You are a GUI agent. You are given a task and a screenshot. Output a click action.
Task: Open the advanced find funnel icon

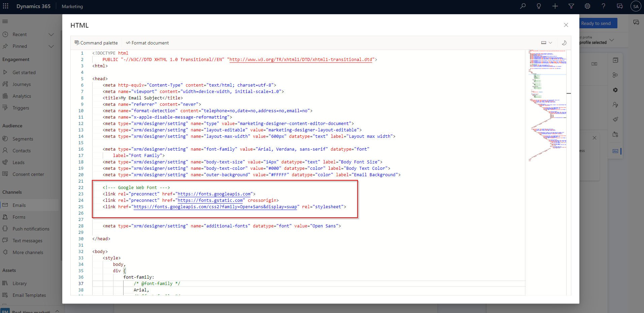point(571,6)
